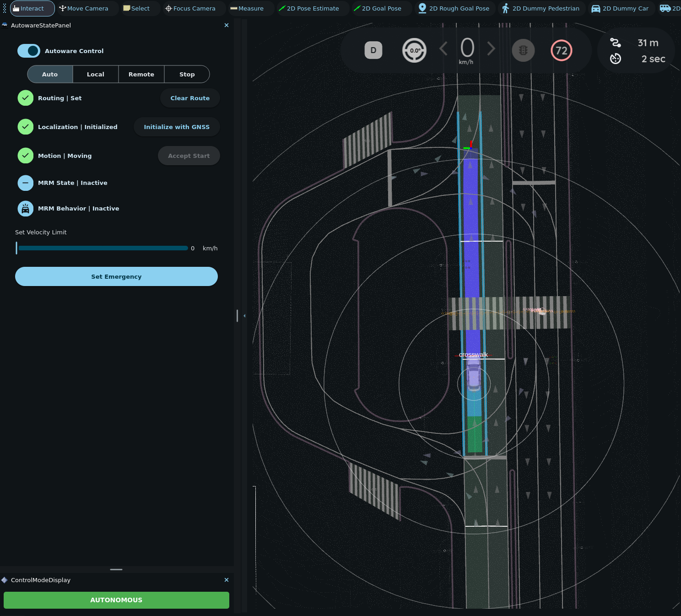Click the Initialize with GNSS button

tap(177, 127)
